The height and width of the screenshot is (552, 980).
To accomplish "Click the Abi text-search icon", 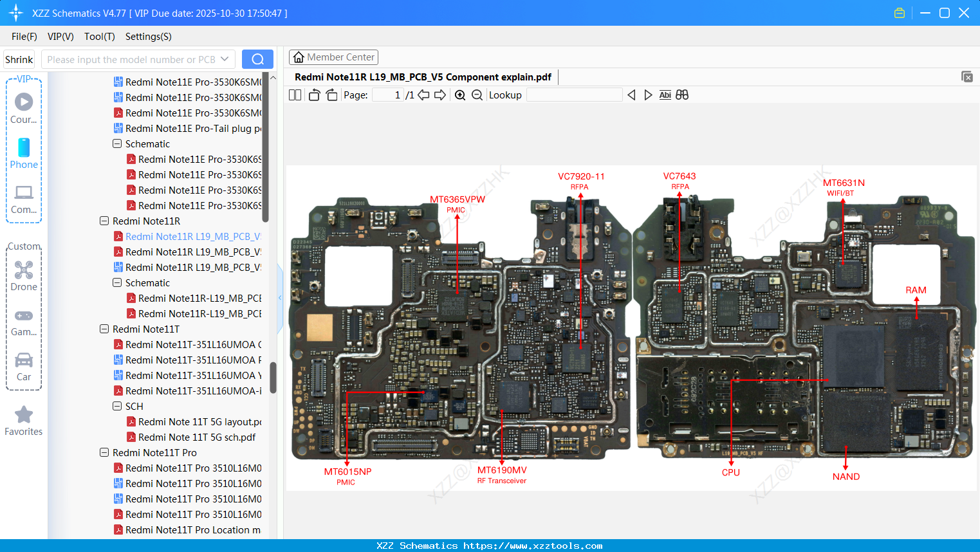I will point(665,95).
